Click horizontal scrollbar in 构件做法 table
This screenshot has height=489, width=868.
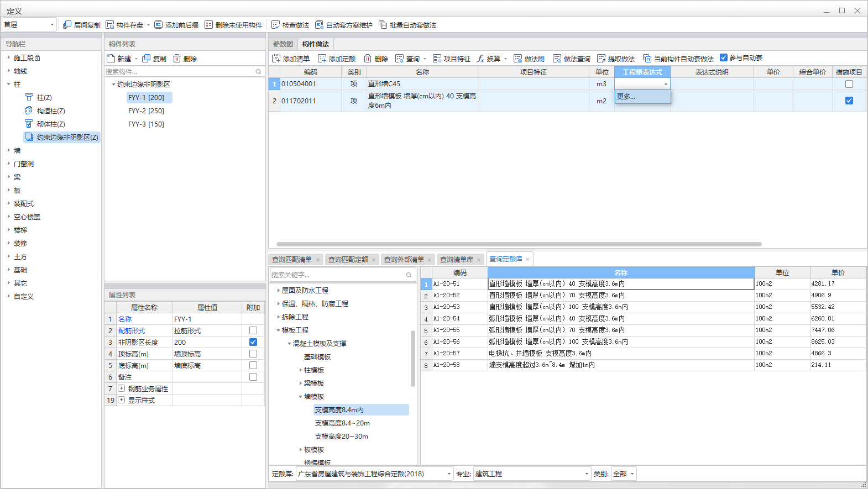click(519, 244)
